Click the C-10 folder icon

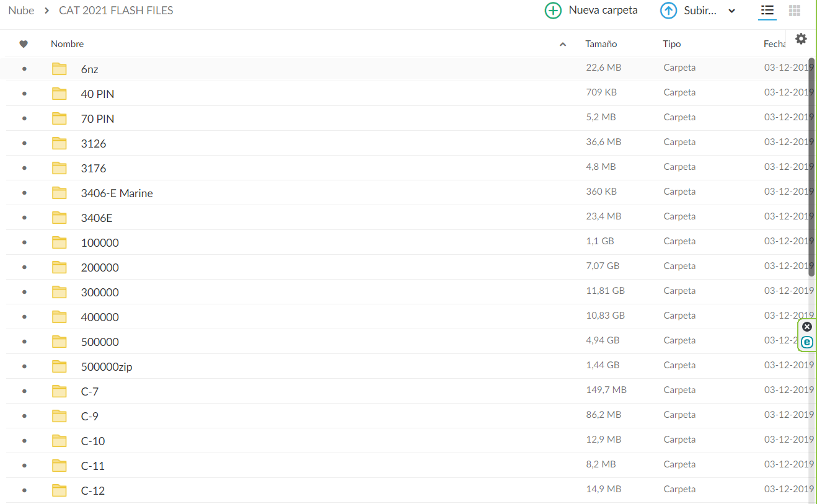pyautogui.click(x=60, y=441)
